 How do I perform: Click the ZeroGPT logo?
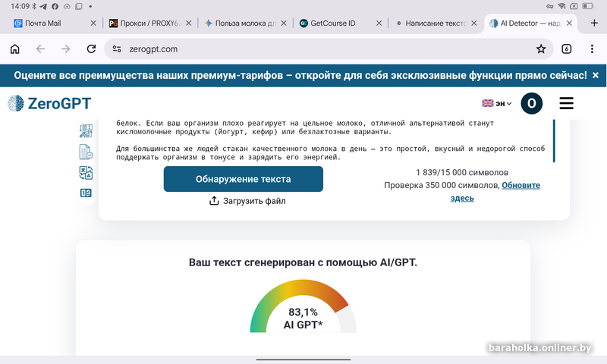[49, 104]
